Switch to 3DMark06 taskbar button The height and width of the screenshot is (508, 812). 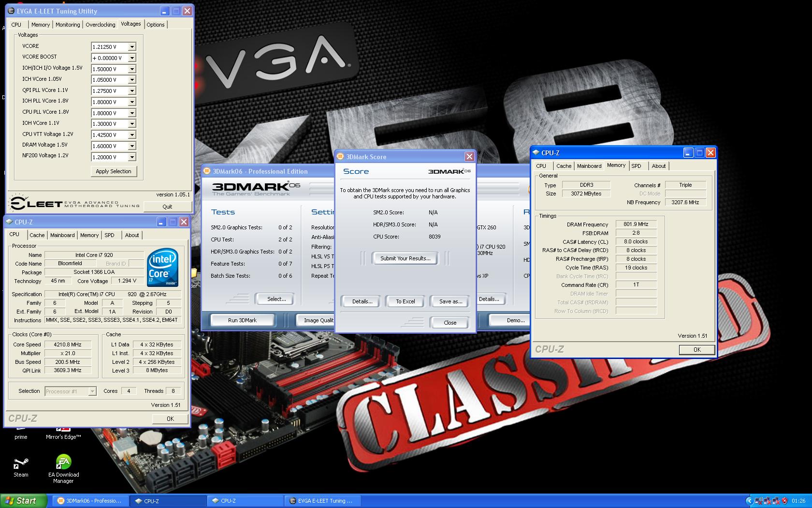[x=89, y=501]
